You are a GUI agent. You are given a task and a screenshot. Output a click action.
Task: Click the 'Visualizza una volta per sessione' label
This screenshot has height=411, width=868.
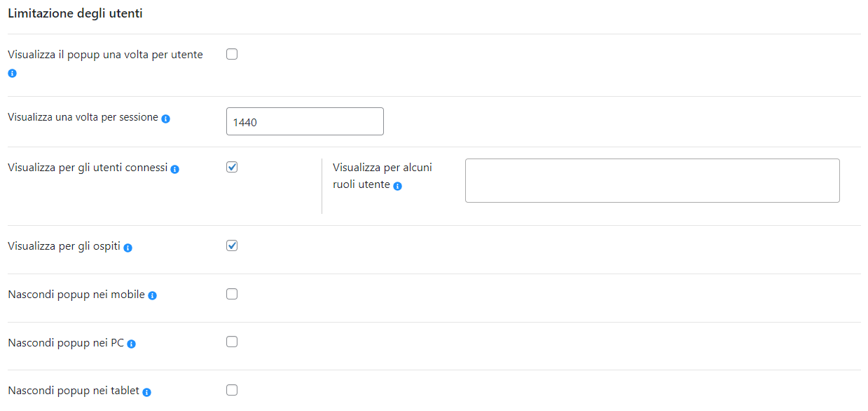click(83, 117)
